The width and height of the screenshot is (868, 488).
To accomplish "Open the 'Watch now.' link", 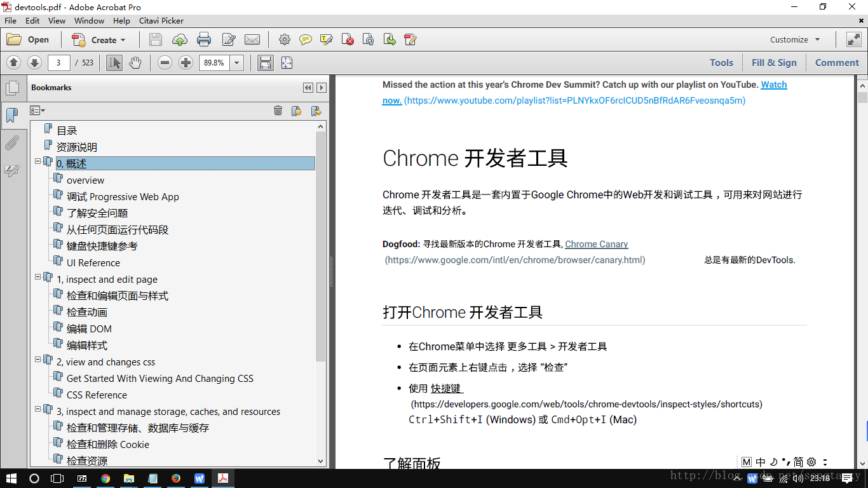I will pos(774,85).
